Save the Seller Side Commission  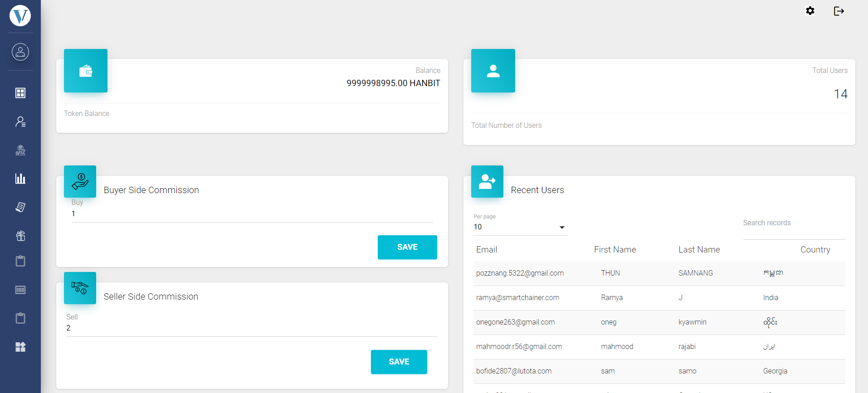399,362
